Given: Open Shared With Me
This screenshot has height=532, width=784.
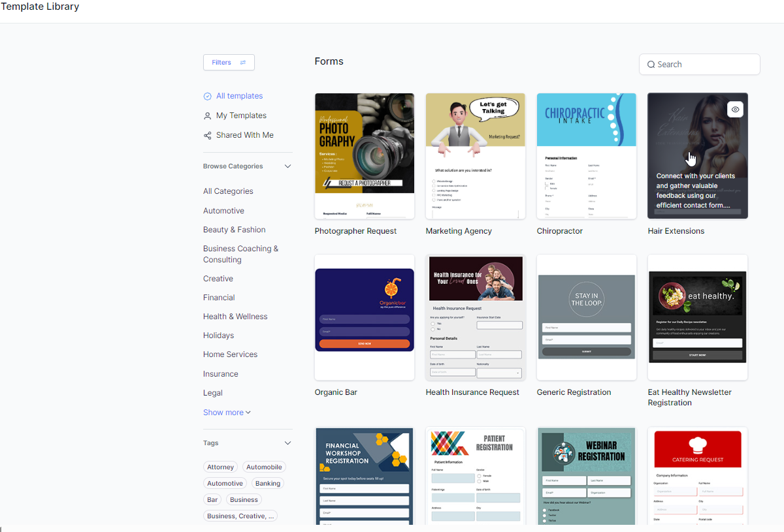Looking at the screenshot, I should (x=245, y=135).
